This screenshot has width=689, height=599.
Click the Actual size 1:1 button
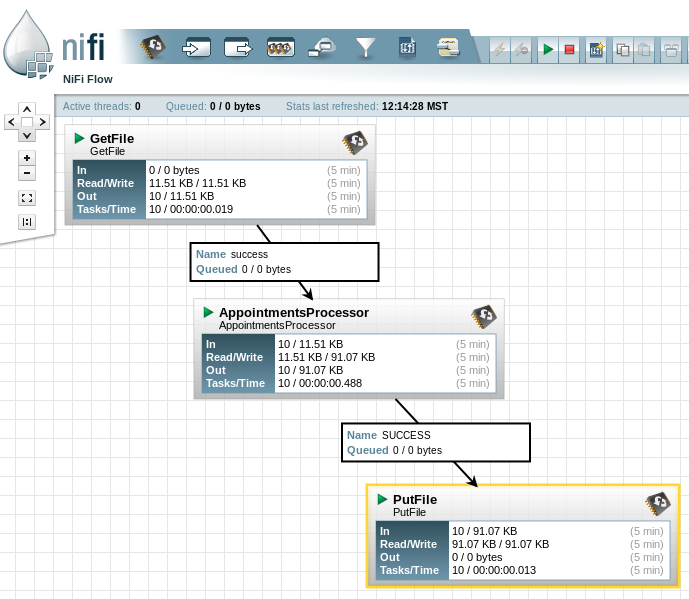click(x=27, y=222)
